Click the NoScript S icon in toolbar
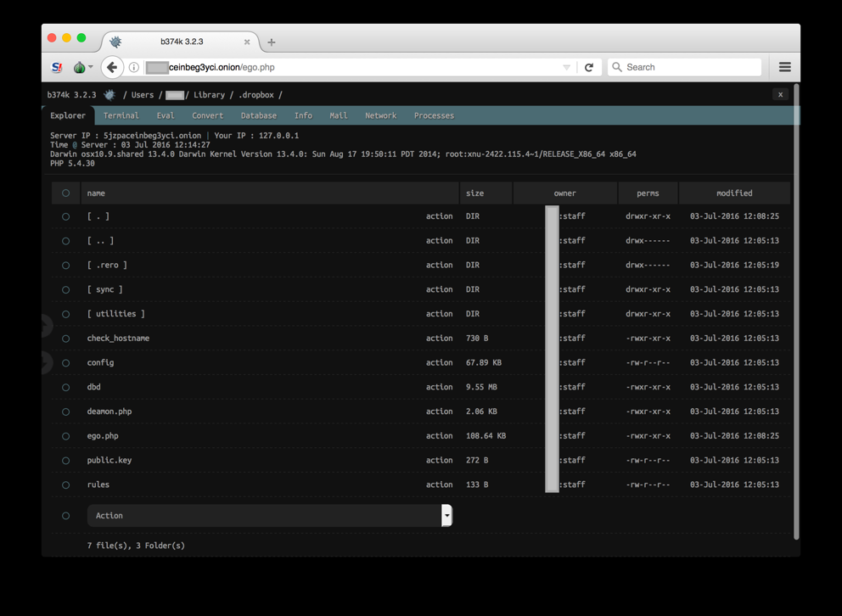 (x=57, y=67)
